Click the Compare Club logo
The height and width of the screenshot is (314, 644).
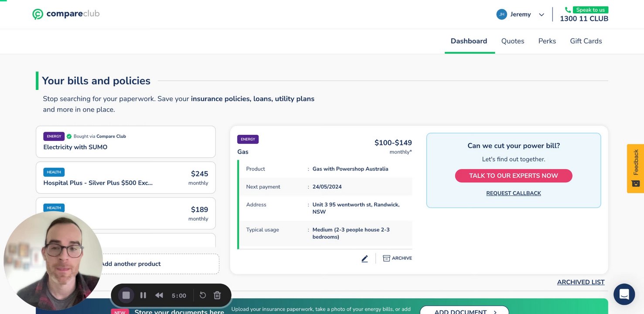(x=66, y=14)
